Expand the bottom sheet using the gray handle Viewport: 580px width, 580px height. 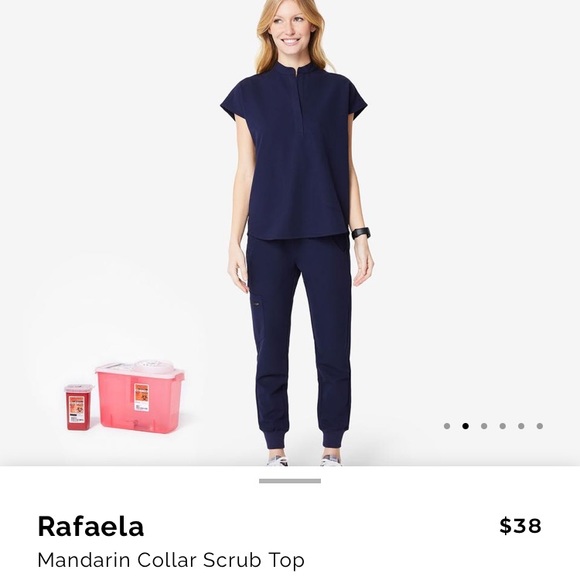point(290,481)
